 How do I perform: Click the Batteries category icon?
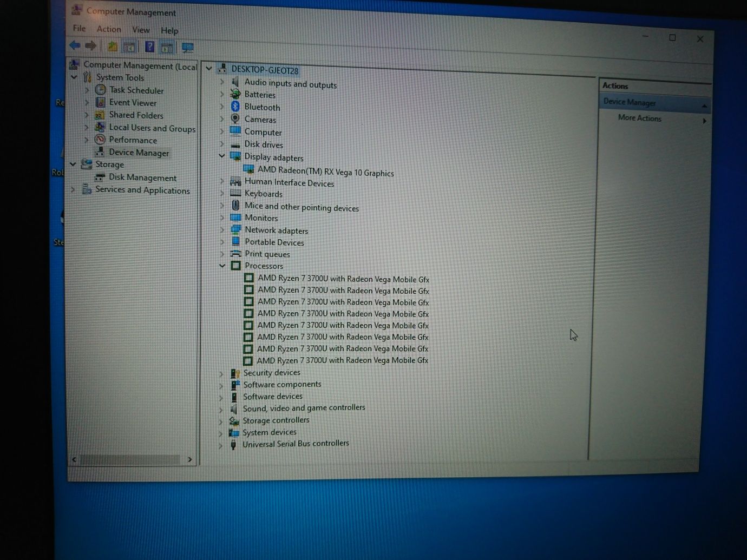[235, 94]
